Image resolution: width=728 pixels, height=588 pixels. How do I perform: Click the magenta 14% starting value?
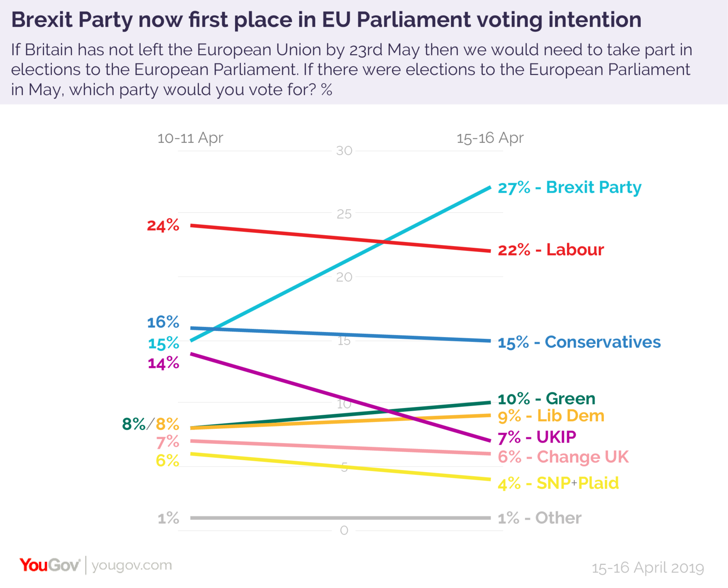tap(163, 363)
